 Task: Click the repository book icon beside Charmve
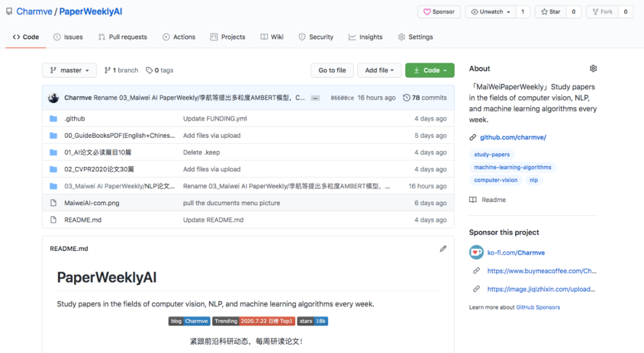pos(9,11)
